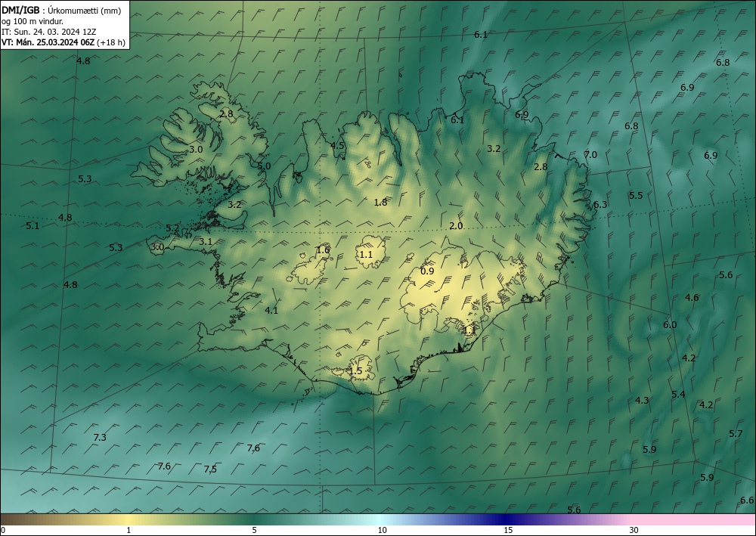Click the 'VT: Mán. 25.03.2024 06Z' valid time
The image size is (756, 536).
click(x=48, y=42)
